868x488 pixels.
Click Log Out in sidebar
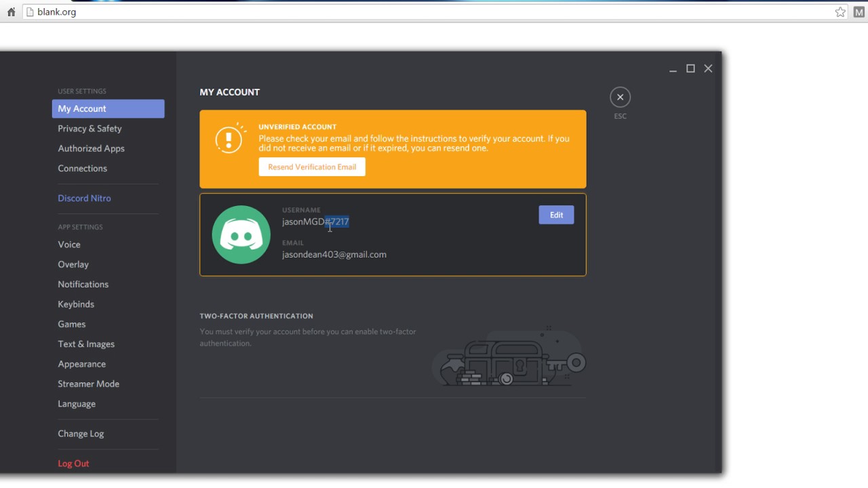pos(73,464)
